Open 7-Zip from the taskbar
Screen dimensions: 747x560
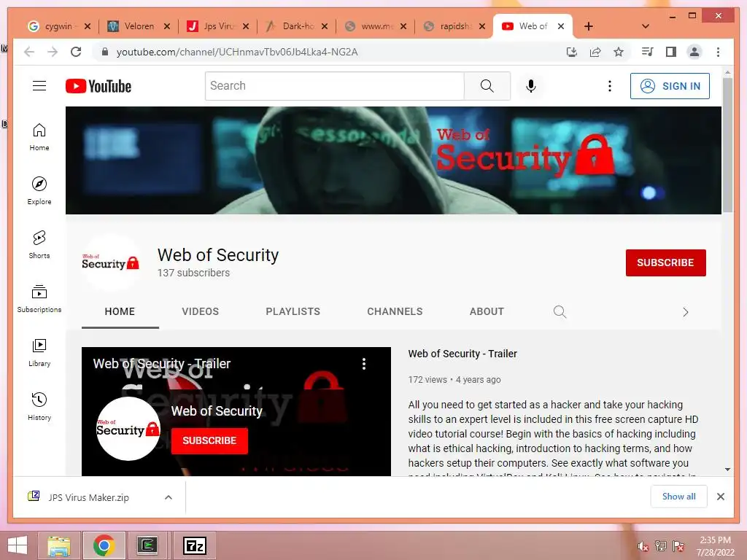pos(194,545)
